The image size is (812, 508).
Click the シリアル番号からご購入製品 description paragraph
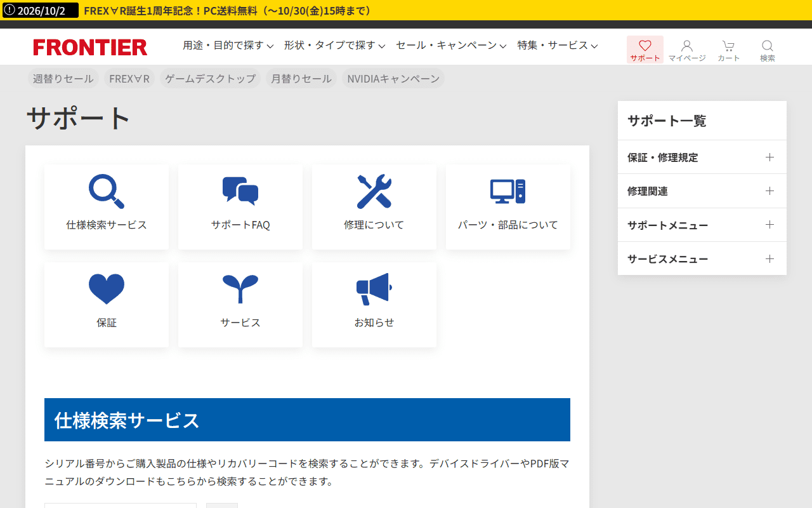click(307, 472)
